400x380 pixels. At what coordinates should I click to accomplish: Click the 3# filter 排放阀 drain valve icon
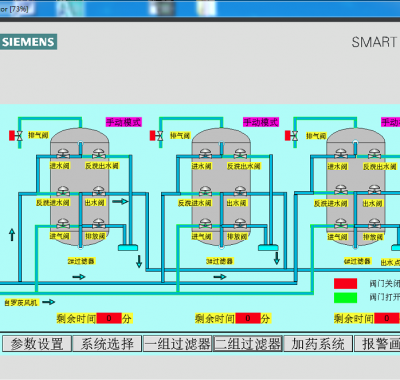[x=240, y=224]
